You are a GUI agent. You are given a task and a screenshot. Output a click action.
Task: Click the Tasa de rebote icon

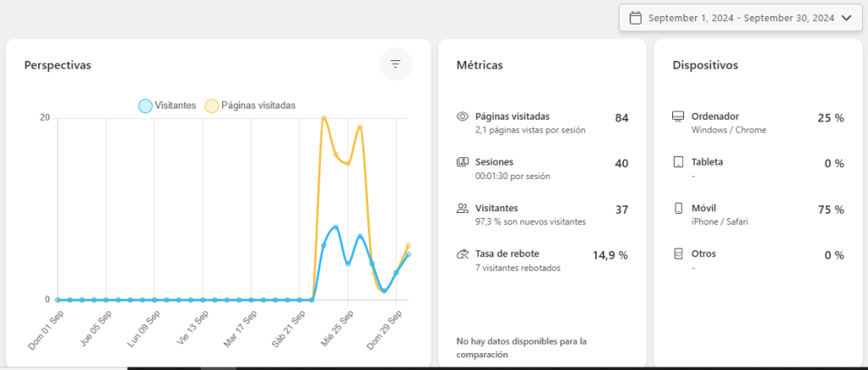coord(463,254)
